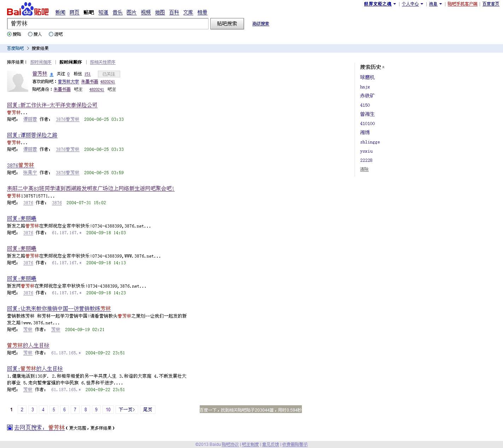Collapse the 搜索历史 panel arrow
The image size is (503, 448).
pyautogui.click(x=384, y=67)
